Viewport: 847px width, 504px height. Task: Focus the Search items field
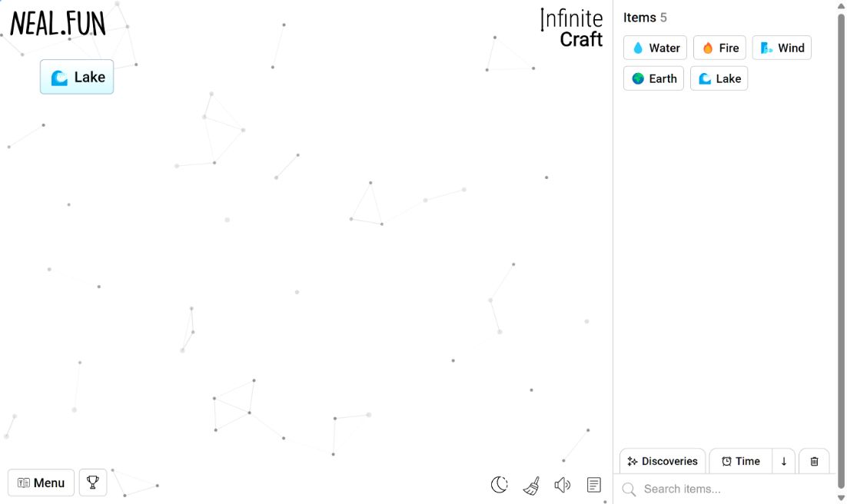[724, 489]
